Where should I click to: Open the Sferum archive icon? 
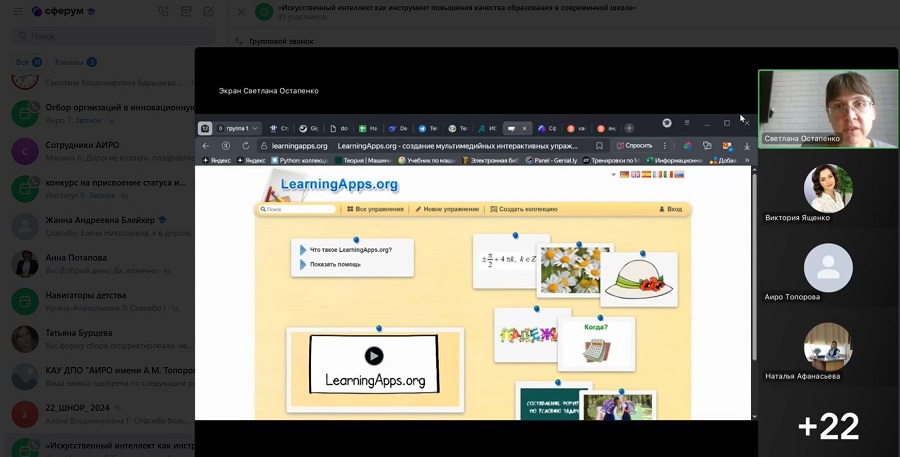[186, 11]
